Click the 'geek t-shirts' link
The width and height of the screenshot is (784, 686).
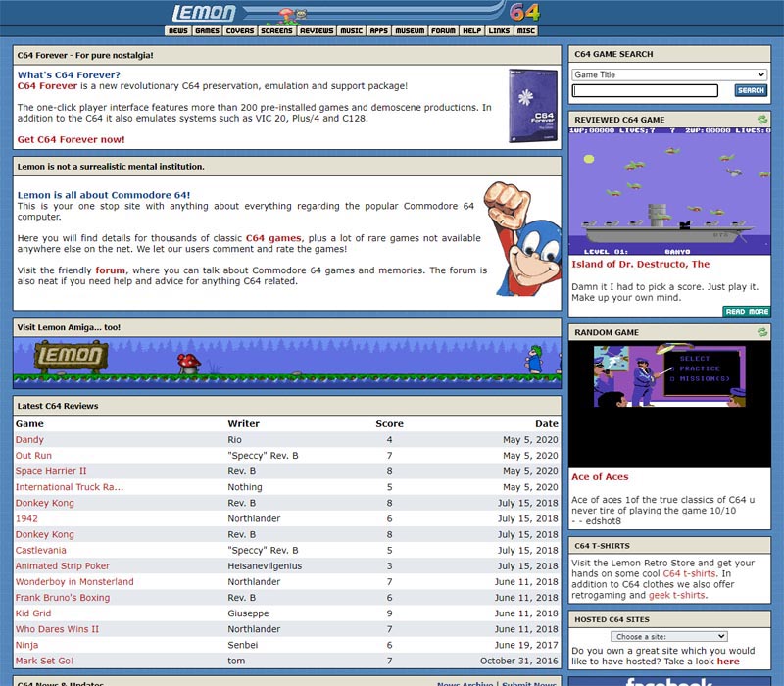click(677, 595)
